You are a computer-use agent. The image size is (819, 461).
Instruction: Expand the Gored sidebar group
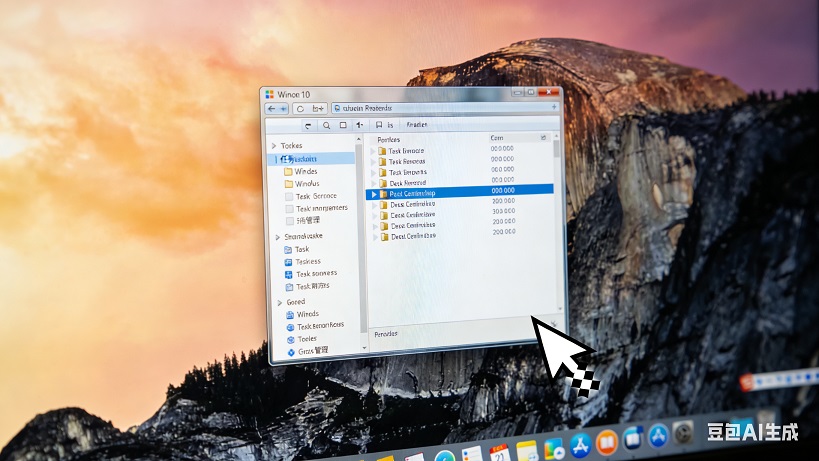tap(277, 302)
